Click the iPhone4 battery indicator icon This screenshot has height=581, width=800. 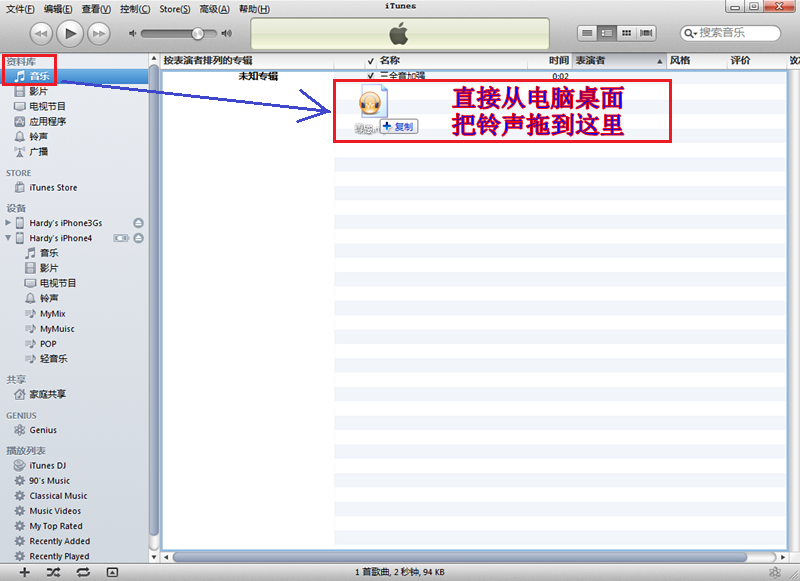tap(121, 238)
